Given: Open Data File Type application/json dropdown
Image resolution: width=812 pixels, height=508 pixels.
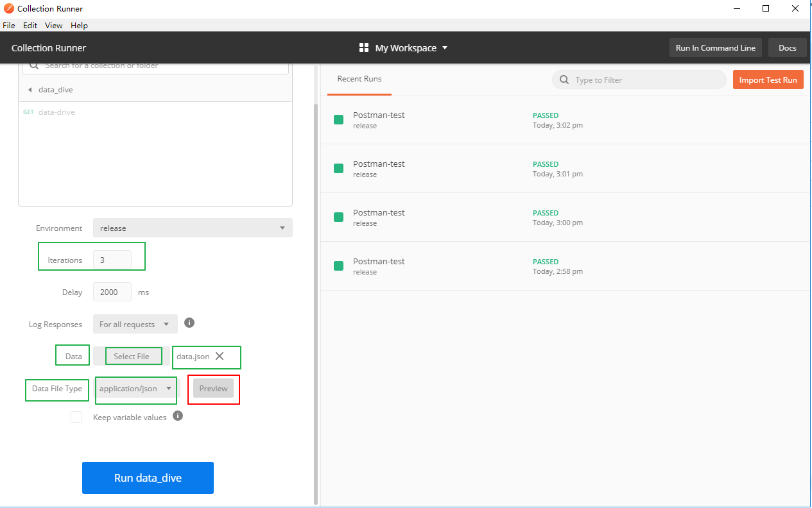Looking at the screenshot, I should 135,388.
